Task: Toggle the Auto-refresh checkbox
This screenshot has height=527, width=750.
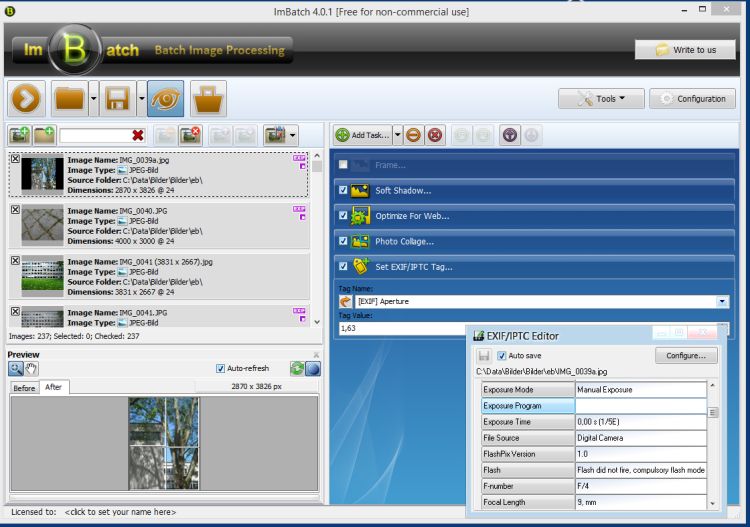Action: [220, 368]
